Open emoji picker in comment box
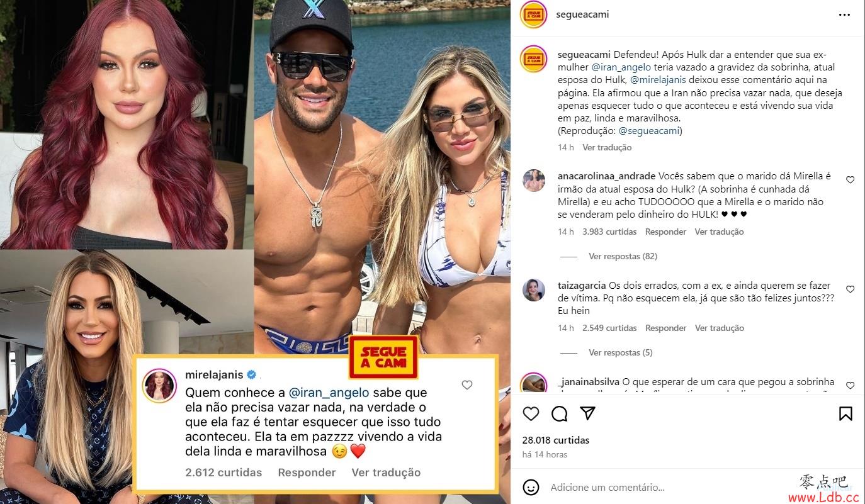Viewport: 865px width, 504px height. pos(531,487)
